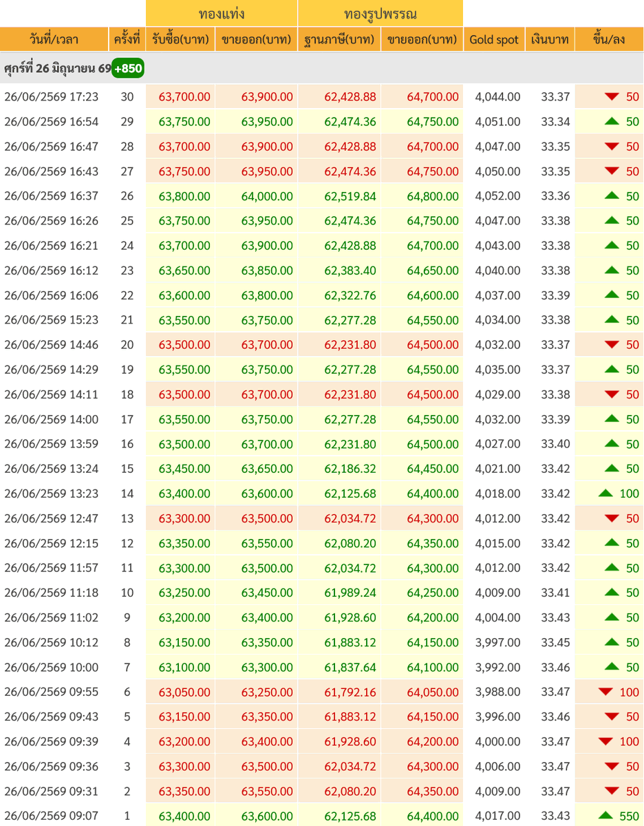Click ขายออก(บาท) header under ทองแท่ง
Screen dimensions: 644x826
click(257, 39)
